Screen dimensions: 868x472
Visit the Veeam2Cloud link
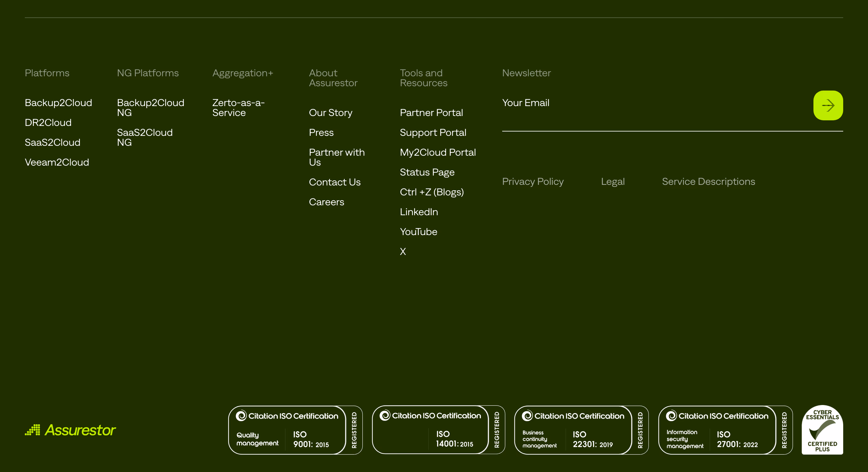pos(57,163)
